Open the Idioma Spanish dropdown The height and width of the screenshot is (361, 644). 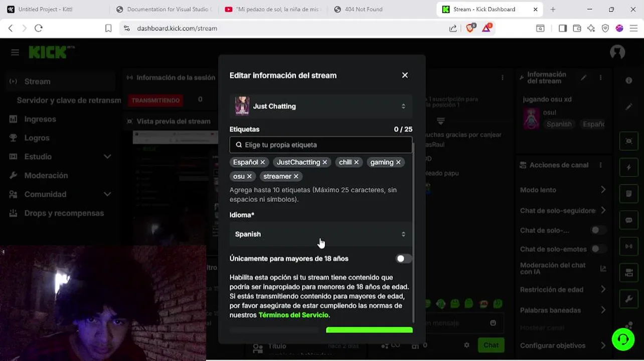[321, 234]
